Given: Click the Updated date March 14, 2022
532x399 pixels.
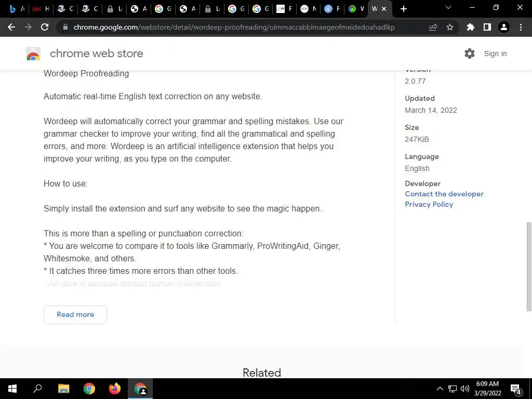Looking at the screenshot, I should (431, 110).
